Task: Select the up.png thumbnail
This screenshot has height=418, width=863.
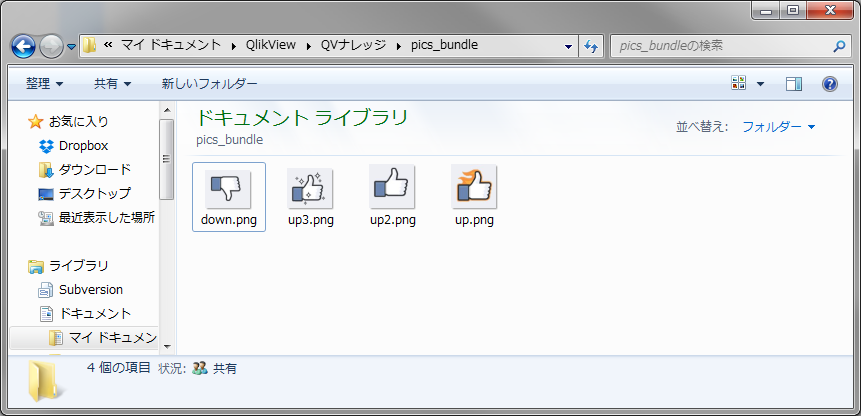Action: point(474,186)
